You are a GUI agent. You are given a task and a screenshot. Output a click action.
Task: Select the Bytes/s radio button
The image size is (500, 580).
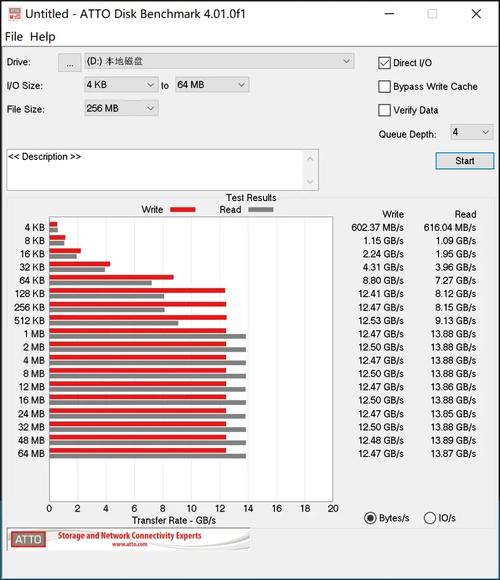pos(370,518)
